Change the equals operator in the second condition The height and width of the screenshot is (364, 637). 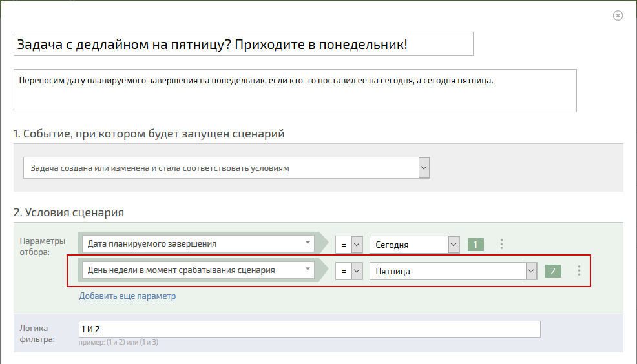pyautogui.click(x=349, y=271)
